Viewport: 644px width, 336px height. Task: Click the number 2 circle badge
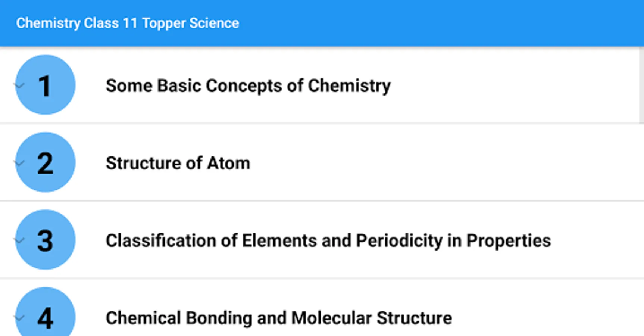coord(46,162)
